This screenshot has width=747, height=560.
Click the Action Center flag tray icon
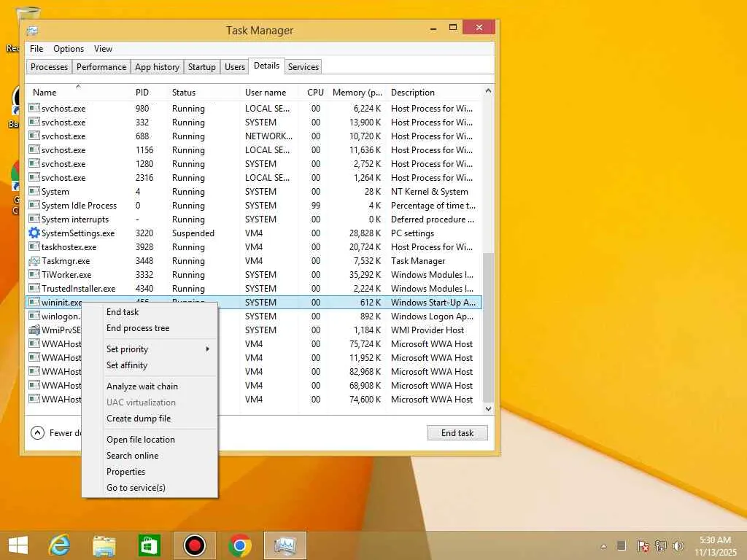click(643, 546)
